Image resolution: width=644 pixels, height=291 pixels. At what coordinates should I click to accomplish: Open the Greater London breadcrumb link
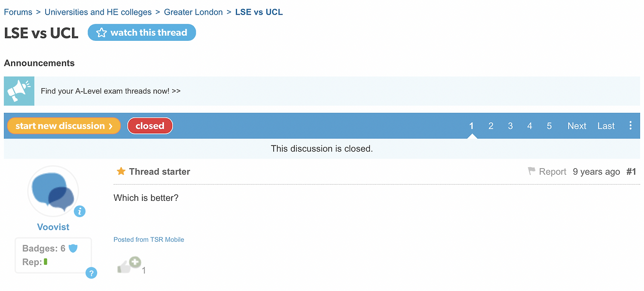coord(193,12)
